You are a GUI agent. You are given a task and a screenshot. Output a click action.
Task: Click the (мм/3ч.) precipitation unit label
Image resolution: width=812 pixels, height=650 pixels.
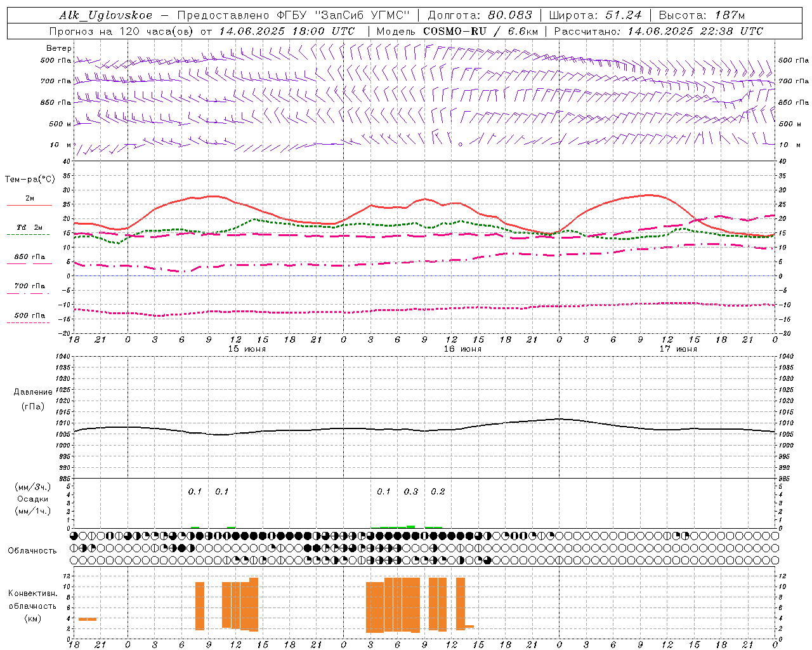(x=33, y=487)
